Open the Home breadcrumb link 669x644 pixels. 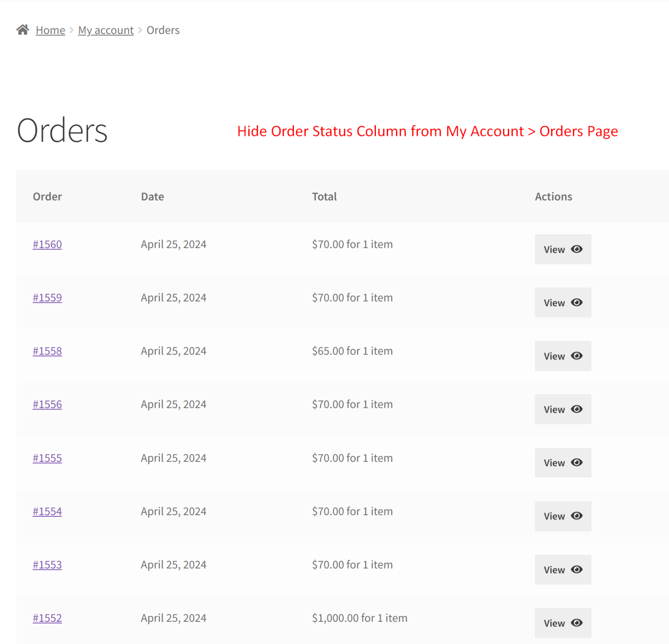coord(50,30)
